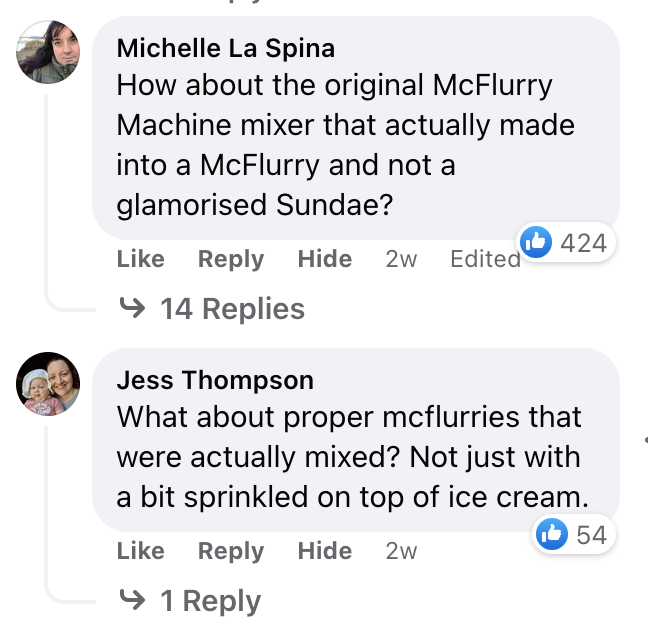
Task: Expand the 14 Replies thread
Action: click(x=232, y=309)
